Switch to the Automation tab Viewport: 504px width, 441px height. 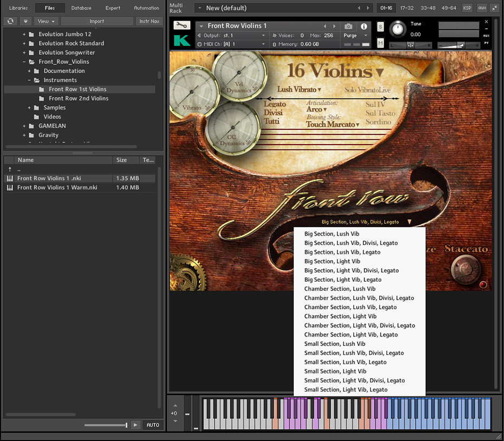pos(146,8)
